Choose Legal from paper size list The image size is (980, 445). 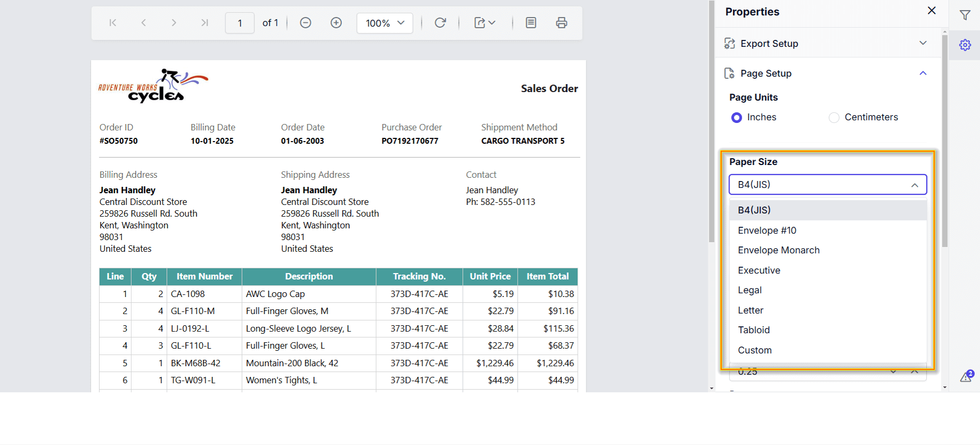[749, 290]
